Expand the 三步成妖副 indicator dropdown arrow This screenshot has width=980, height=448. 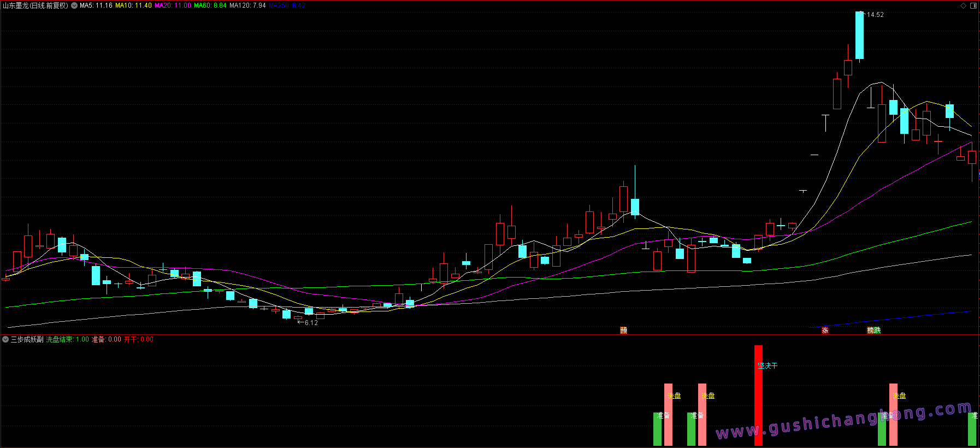(x=5, y=339)
